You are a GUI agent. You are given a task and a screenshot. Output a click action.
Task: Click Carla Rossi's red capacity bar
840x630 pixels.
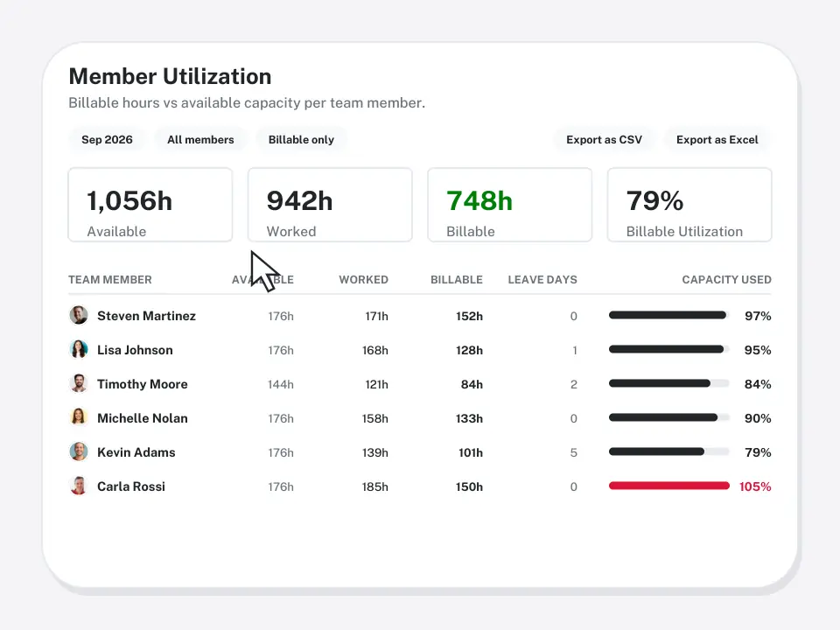[669, 486]
